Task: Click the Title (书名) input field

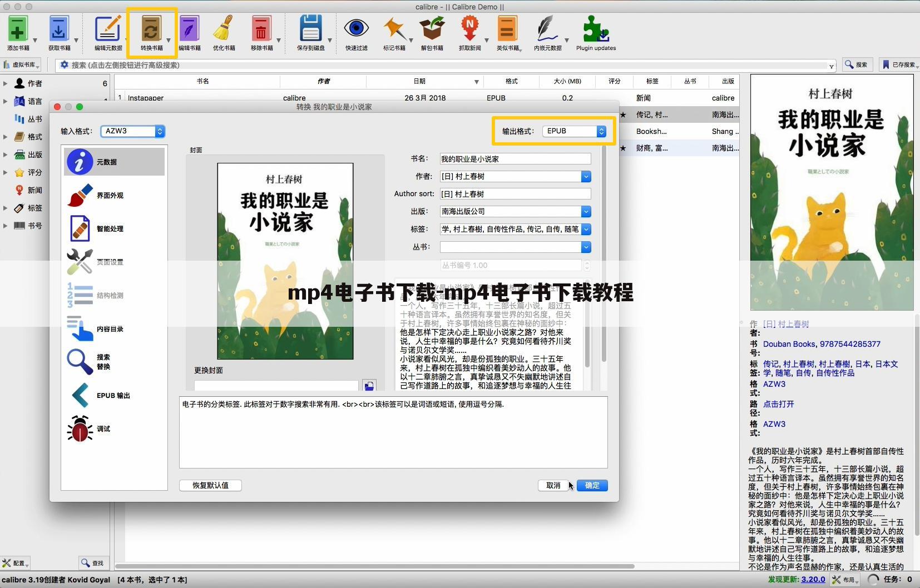Action: click(515, 159)
